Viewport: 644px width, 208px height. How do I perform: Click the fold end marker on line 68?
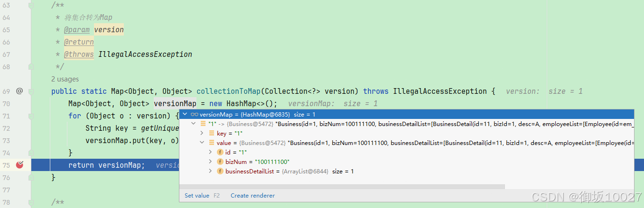coord(31,67)
